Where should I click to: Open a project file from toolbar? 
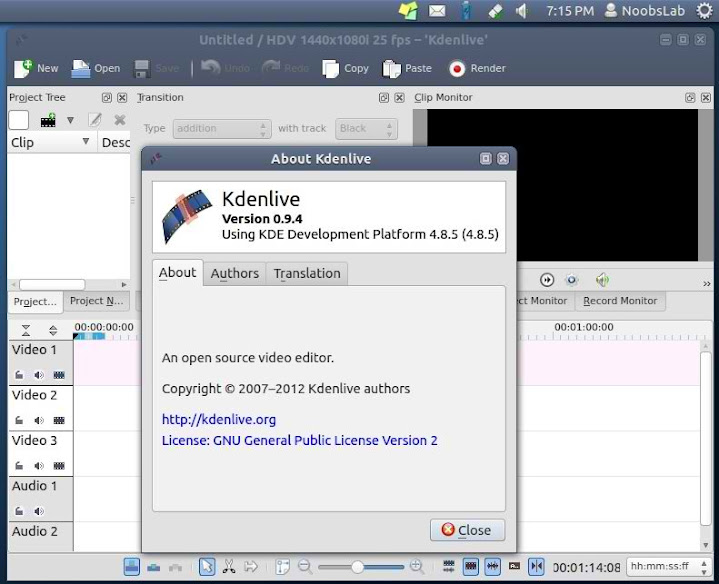tap(96, 68)
